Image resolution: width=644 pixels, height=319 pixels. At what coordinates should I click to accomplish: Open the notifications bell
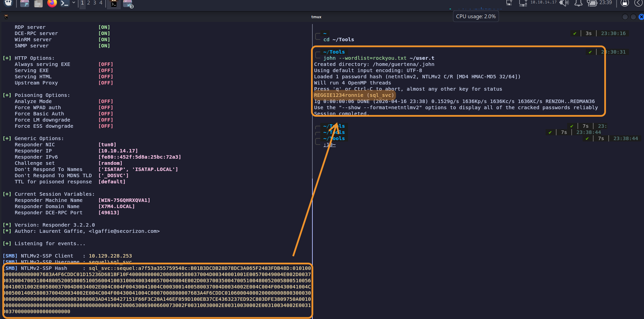tap(579, 3)
